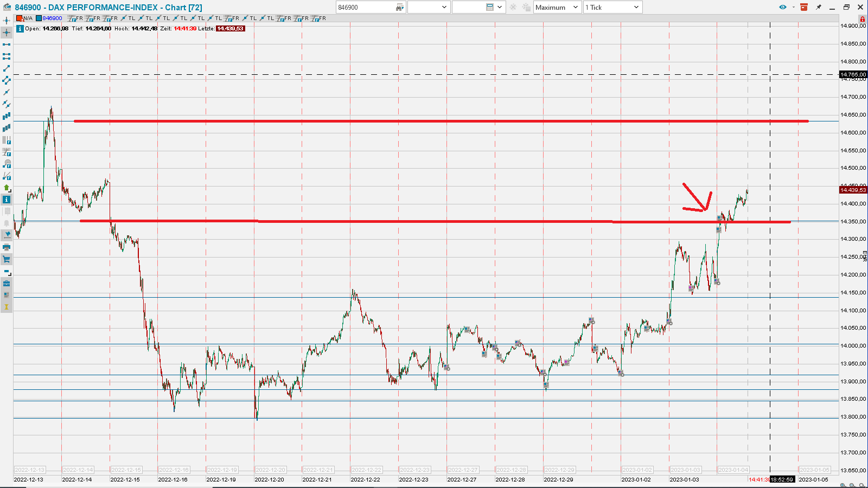The width and height of the screenshot is (868, 488).
Task: Click the red N/A color swatch in the legend
Action: coord(20,18)
